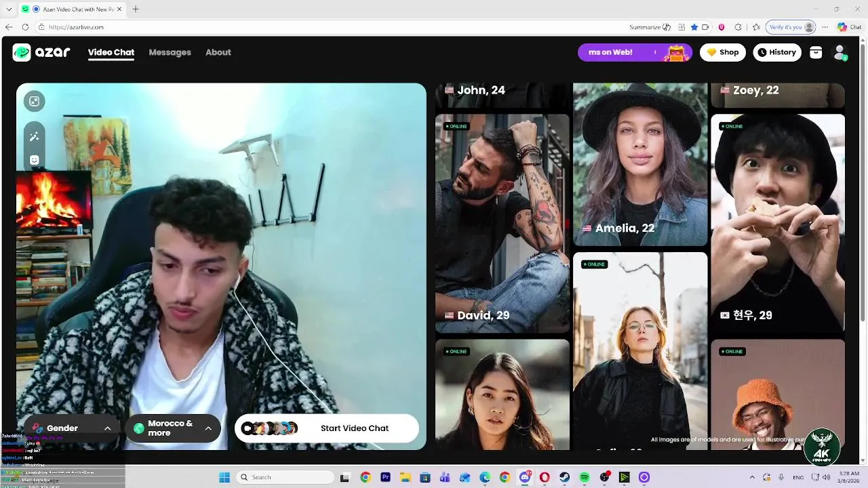Image resolution: width=868 pixels, height=488 pixels.
Task: Open the face filter smiley icon
Action: pos(35,160)
